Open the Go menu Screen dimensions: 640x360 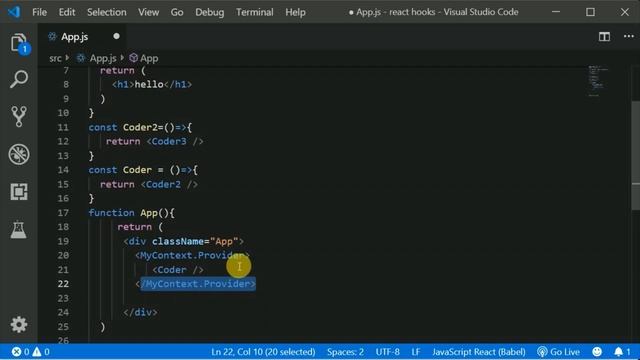coord(177,12)
